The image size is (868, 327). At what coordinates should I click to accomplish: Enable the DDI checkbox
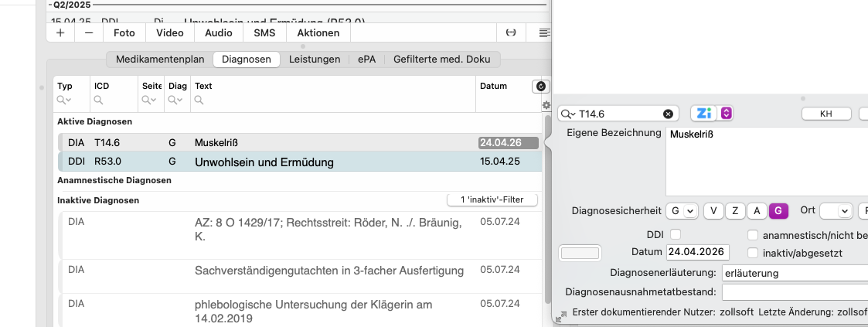pos(675,234)
